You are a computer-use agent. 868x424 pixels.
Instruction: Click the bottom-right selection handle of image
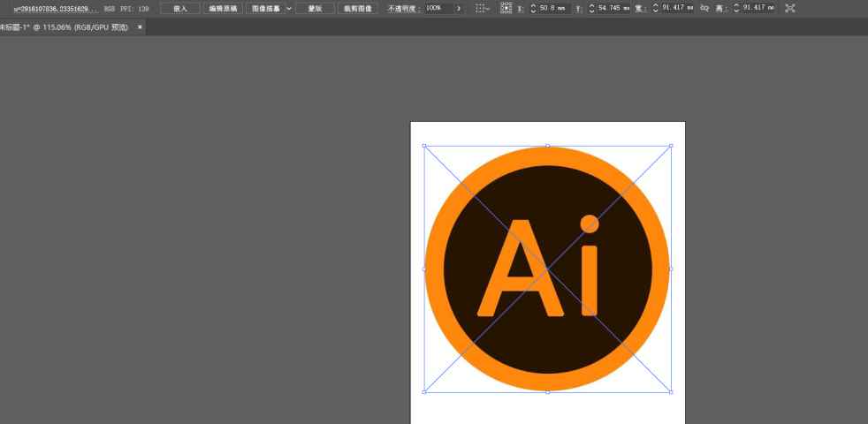672,392
